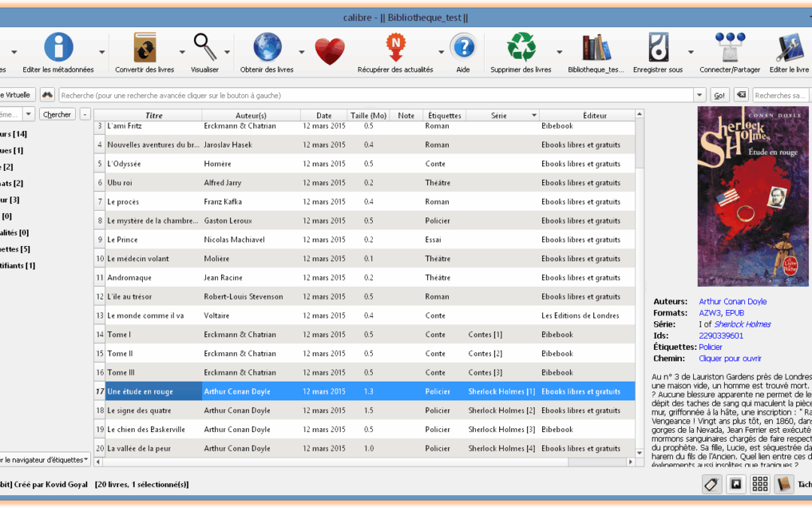This screenshot has width=812, height=508.
Task: Clear the search with reset icon
Action: tap(741, 95)
